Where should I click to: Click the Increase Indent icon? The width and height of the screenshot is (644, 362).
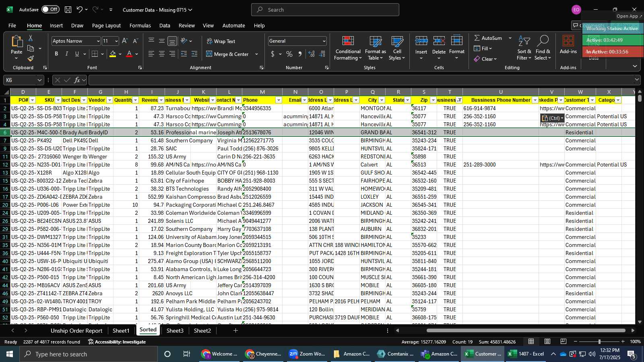click(194, 54)
